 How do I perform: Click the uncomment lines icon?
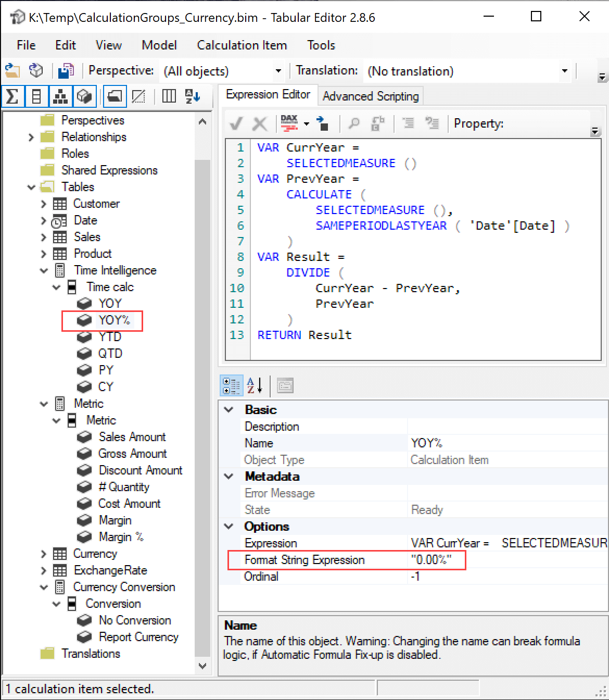(x=432, y=123)
